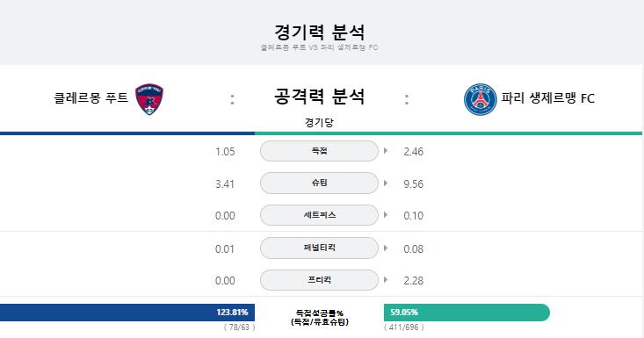The image size is (644, 338).
Task: Select the 세트피스 stat button
Action: tap(319, 215)
